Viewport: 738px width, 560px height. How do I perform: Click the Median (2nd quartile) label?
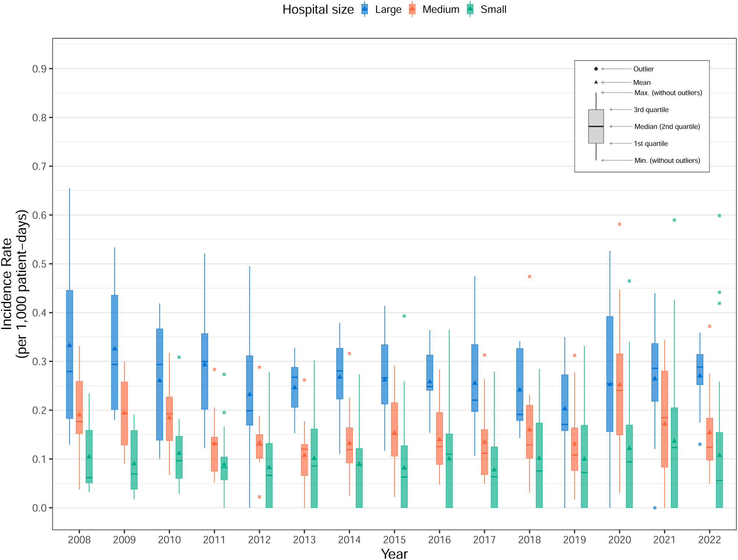(667, 126)
